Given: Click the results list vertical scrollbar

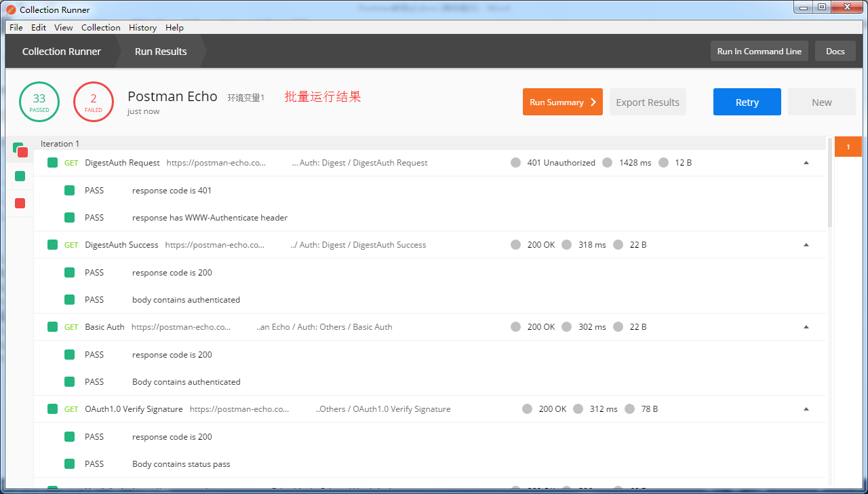Looking at the screenshot, I should 830,183.
